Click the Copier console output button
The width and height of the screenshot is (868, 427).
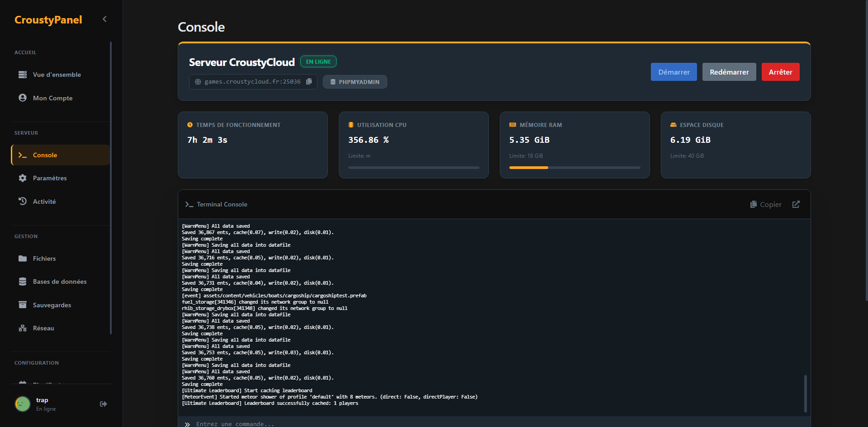pos(766,204)
